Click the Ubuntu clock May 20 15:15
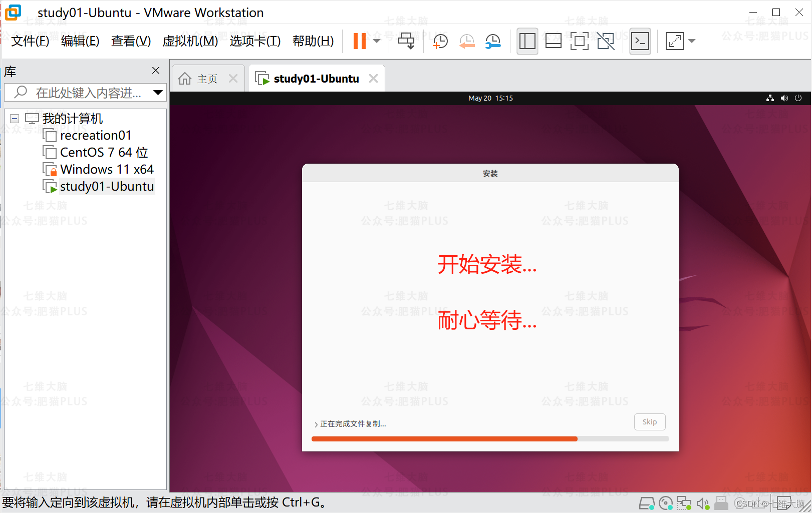 490,98
